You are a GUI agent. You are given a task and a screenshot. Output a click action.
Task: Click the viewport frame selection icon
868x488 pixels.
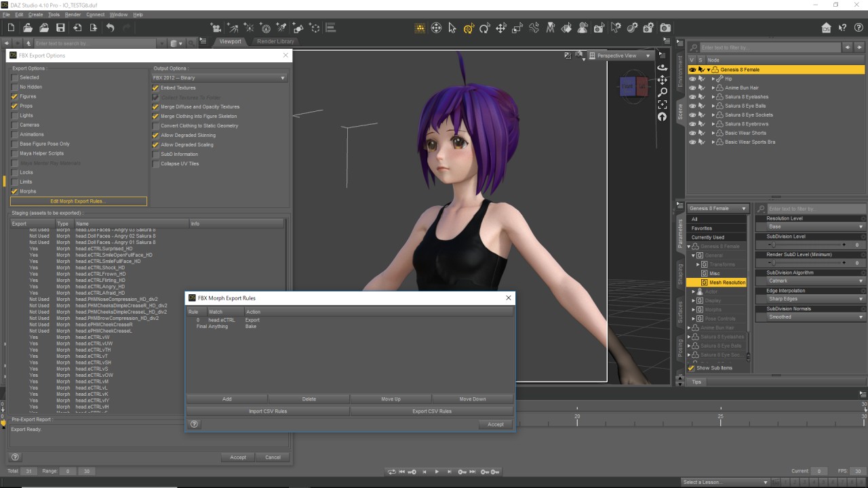[x=663, y=104]
